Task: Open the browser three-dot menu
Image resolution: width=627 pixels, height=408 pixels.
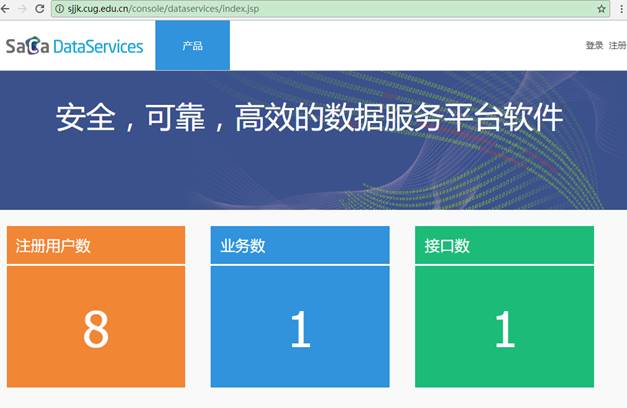Action: point(621,9)
